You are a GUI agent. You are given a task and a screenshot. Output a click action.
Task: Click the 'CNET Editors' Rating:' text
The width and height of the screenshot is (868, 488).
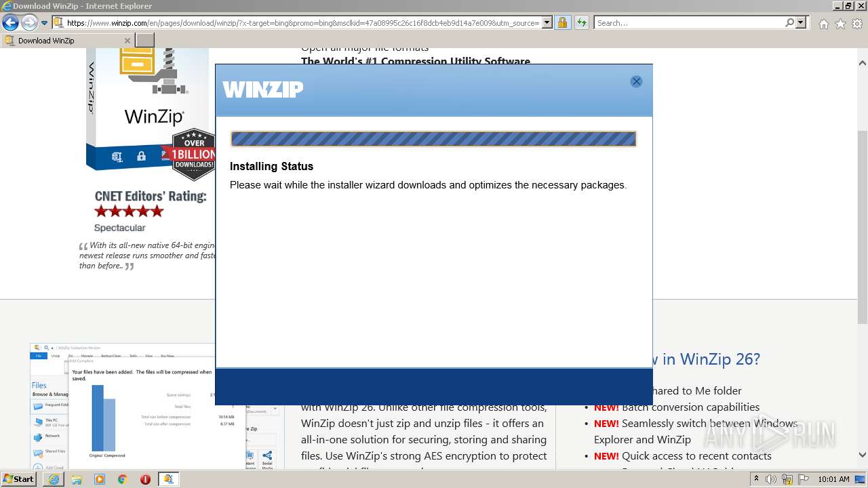[151, 196]
